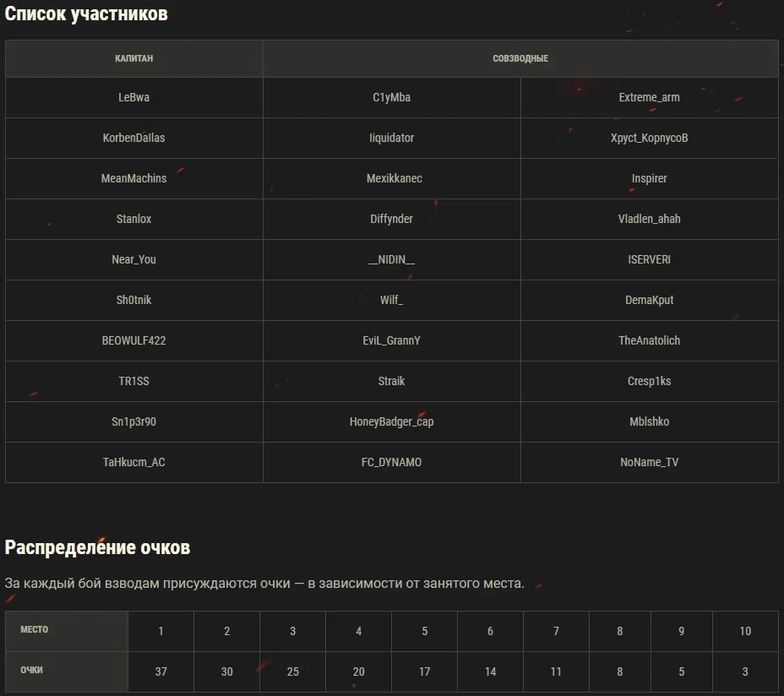Select EviL_GrannY in the list

click(x=391, y=340)
